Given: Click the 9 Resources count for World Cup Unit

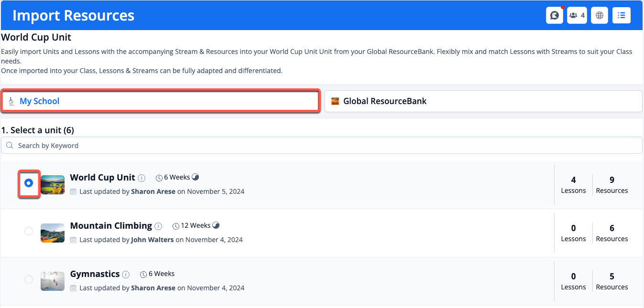Looking at the screenshot, I should (611, 185).
